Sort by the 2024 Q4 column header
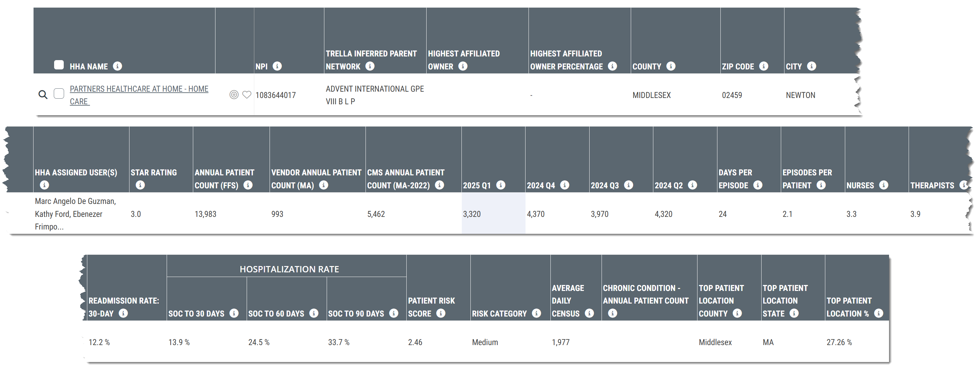The width and height of the screenshot is (980, 367). pos(540,185)
